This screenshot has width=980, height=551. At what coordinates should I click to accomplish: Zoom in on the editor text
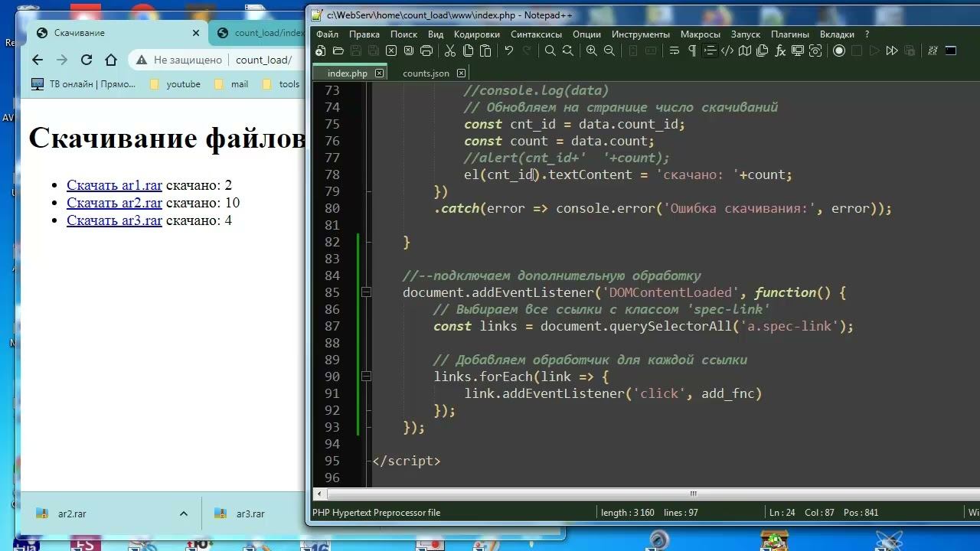(591, 51)
